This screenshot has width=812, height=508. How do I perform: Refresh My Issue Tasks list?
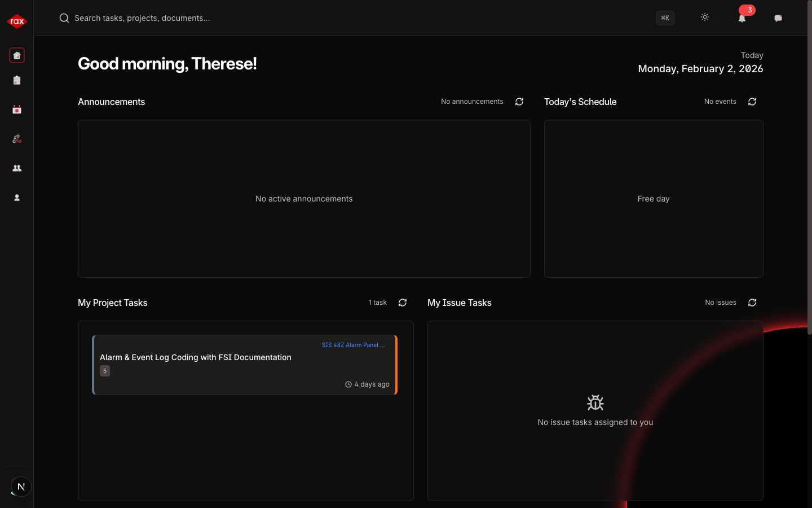coord(752,303)
